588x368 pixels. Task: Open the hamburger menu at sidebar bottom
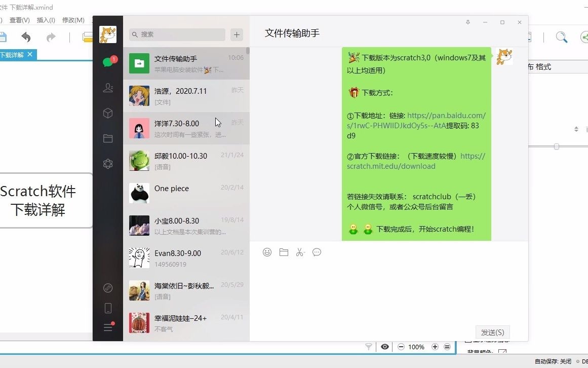click(108, 327)
